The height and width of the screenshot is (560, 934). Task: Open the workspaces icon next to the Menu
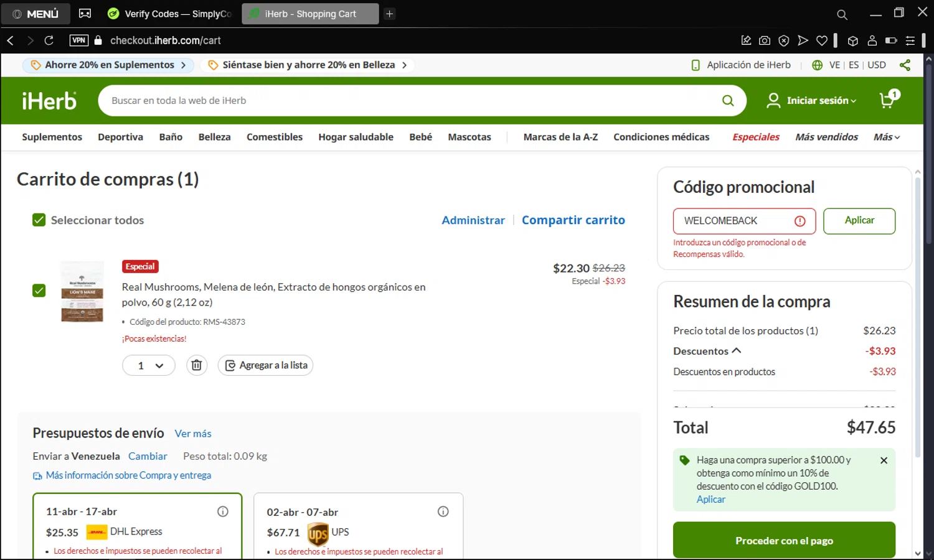[x=85, y=14]
